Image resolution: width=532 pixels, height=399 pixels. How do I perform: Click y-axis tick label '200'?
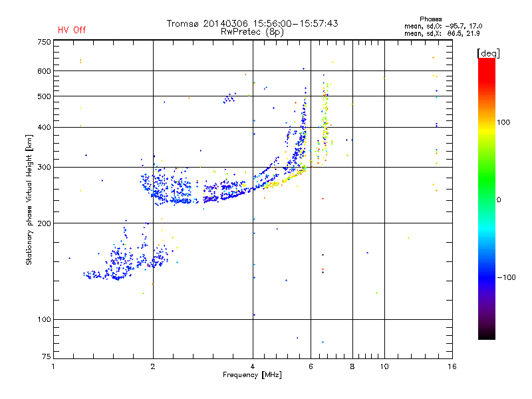[44, 223]
